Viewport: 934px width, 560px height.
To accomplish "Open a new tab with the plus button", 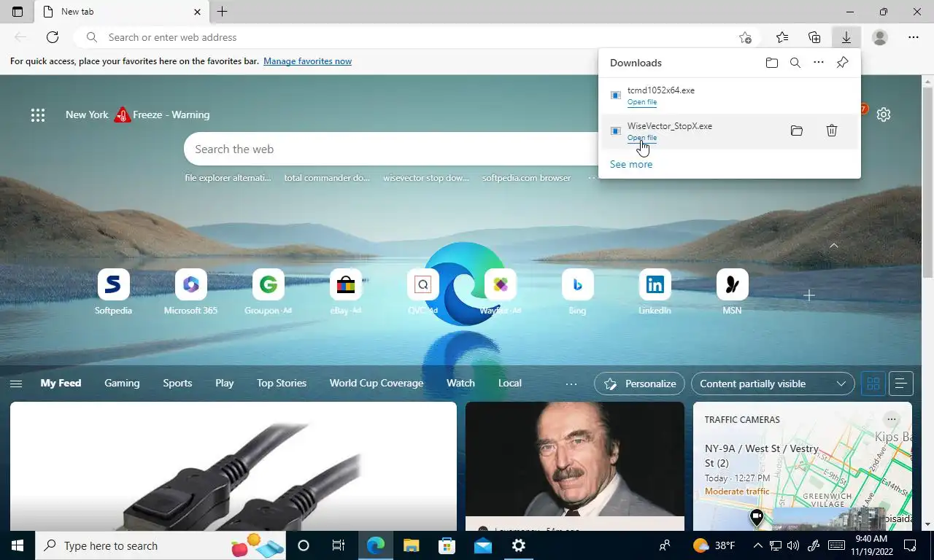I will click(x=223, y=12).
